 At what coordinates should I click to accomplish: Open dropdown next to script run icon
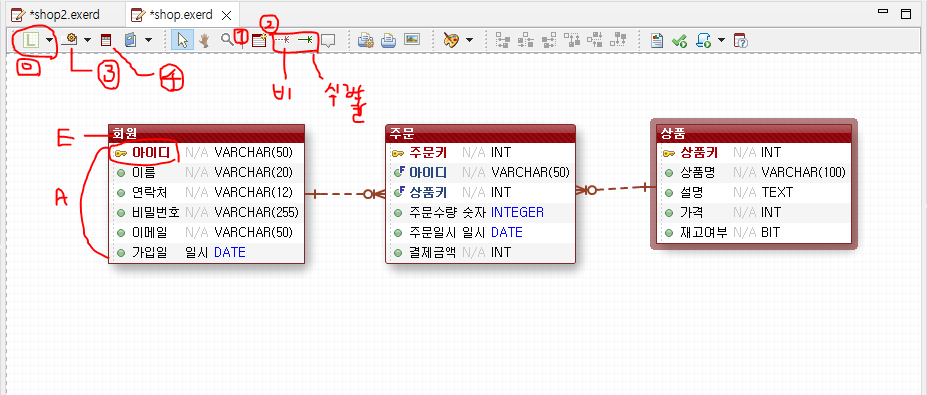coord(721,40)
